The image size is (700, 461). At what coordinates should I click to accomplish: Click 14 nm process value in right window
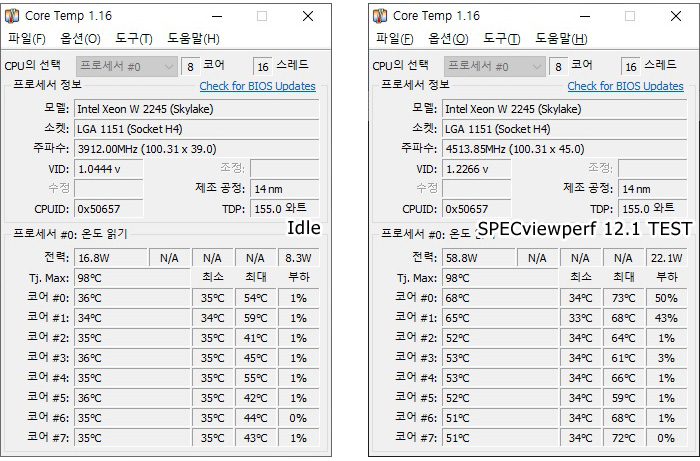click(653, 189)
